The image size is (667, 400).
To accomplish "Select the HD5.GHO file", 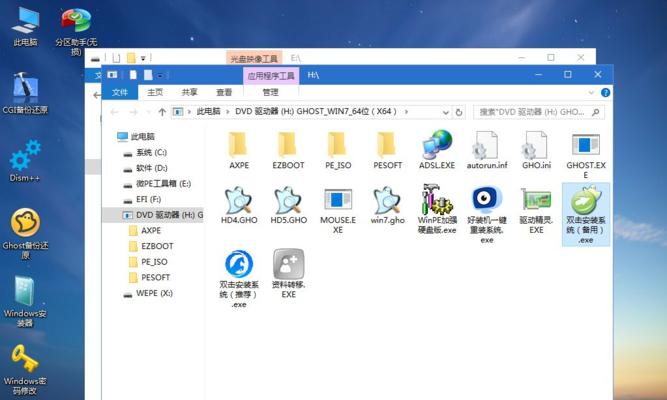I will [x=288, y=206].
